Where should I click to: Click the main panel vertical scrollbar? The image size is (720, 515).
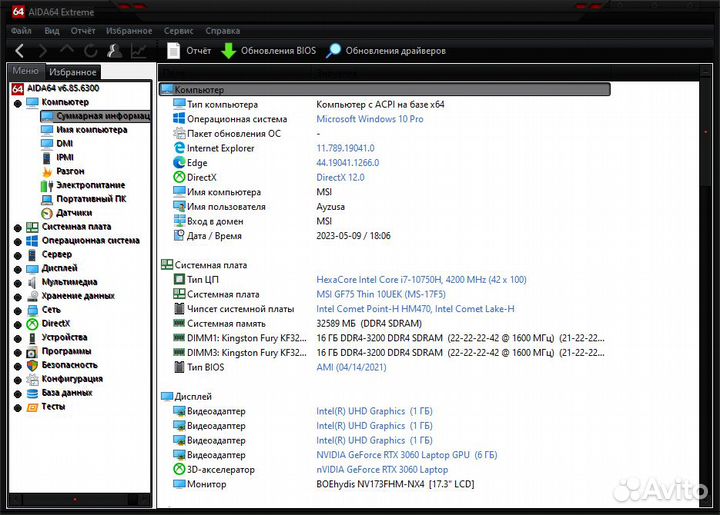(705, 287)
